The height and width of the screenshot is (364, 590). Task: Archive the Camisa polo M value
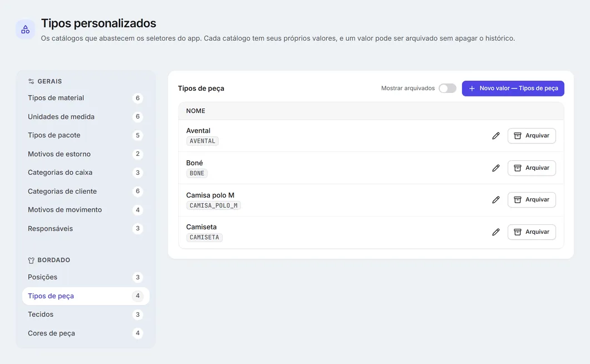(532, 200)
